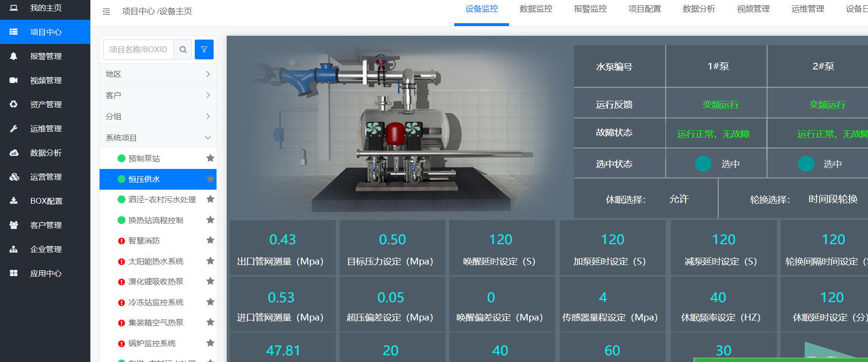Click the blue filter funnel button
The image size is (868, 362).
tap(204, 49)
